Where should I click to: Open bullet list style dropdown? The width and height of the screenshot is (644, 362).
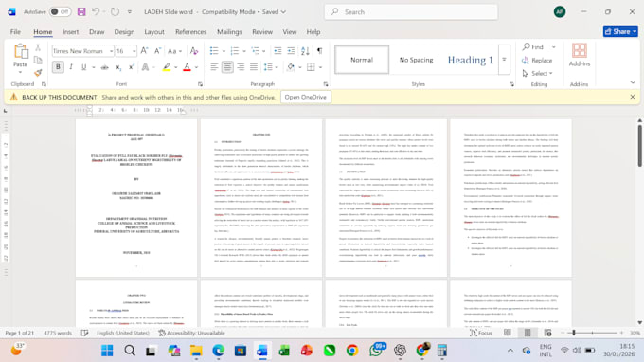point(224,51)
